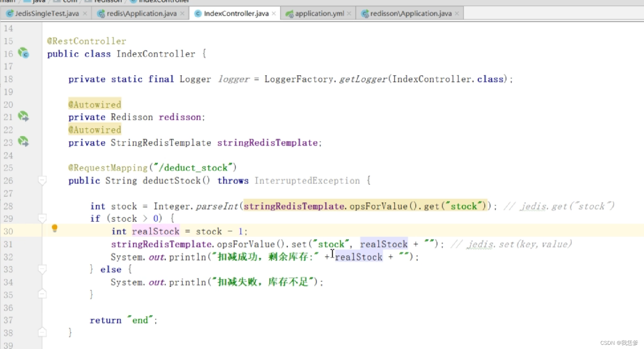Screen dimensions: 644x349
Task: Click the fold end marker on line 35
Action: point(42,294)
